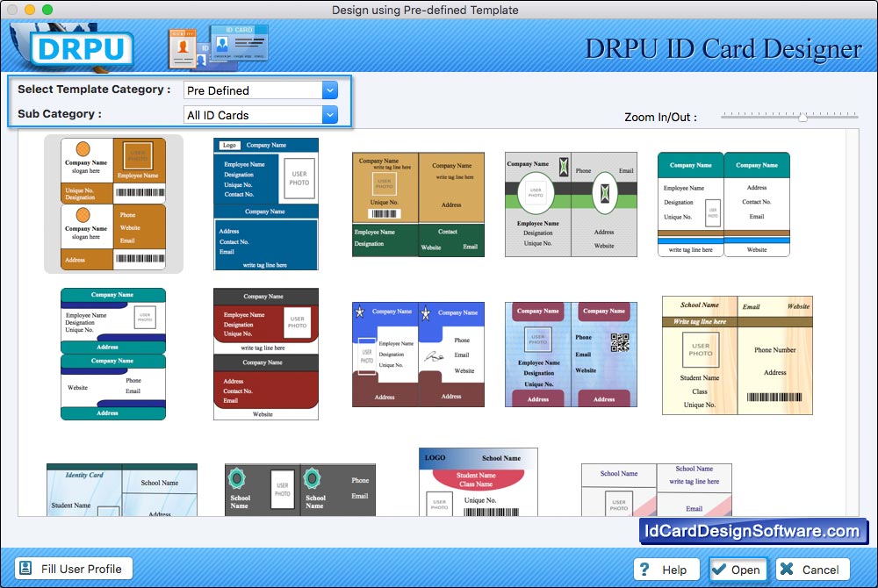Click the IdCardDesignSoftware.com link
878x588 pixels.
pyautogui.click(x=752, y=531)
